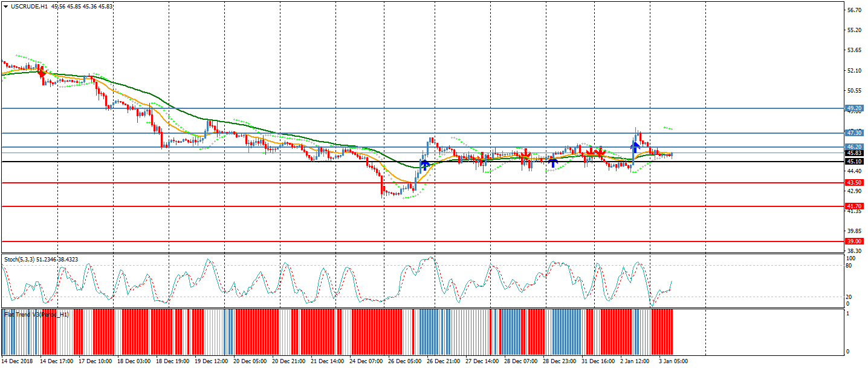Screen dimensions: 868x368
Task: Select the 46.20 price level label
Action: (x=854, y=147)
